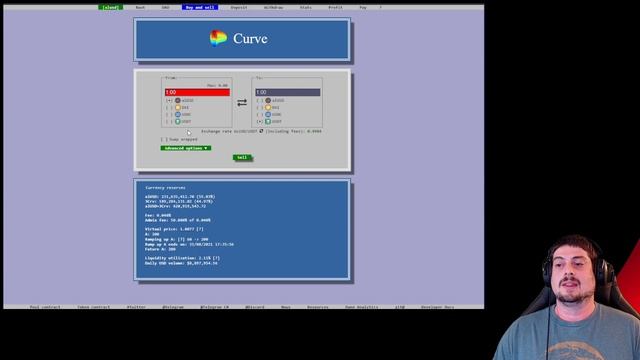This screenshot has width=640, height=360.
Task: Switch to the Deposit tab
Action: click(x=239, y=7)
